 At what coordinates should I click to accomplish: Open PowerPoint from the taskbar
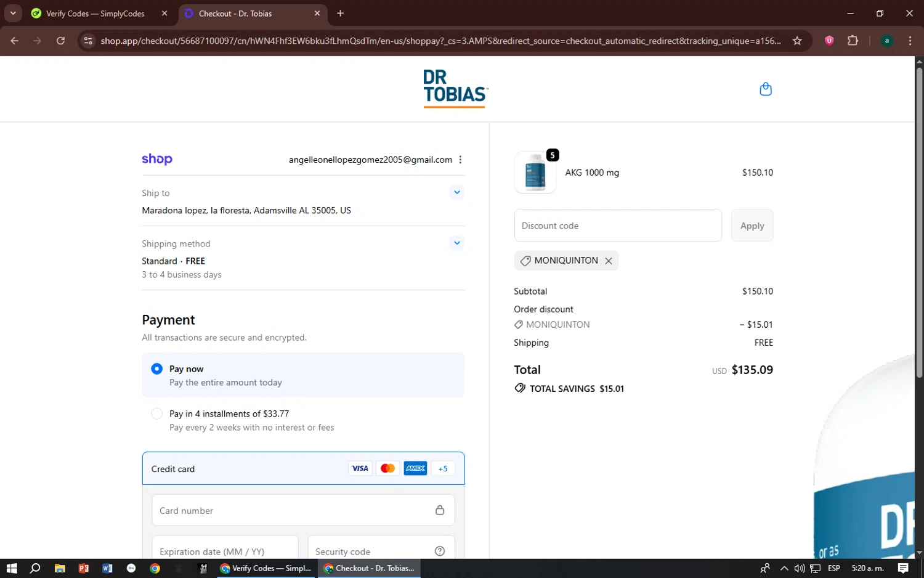84,568
